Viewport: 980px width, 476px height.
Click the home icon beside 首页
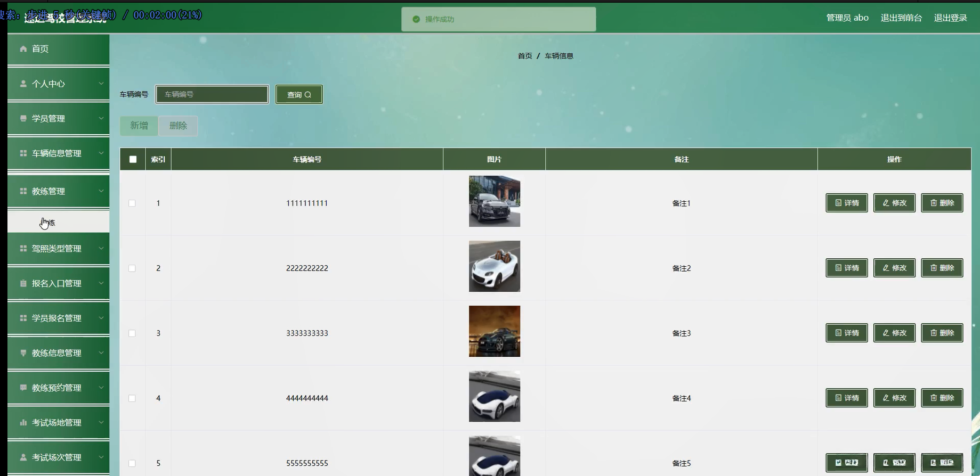click(23, 49)
